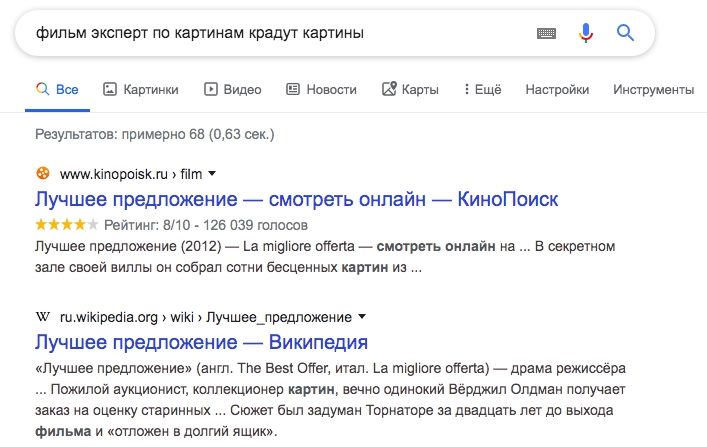
Task: Click the star rating of the Kinopoisk result
Action: 66,224
